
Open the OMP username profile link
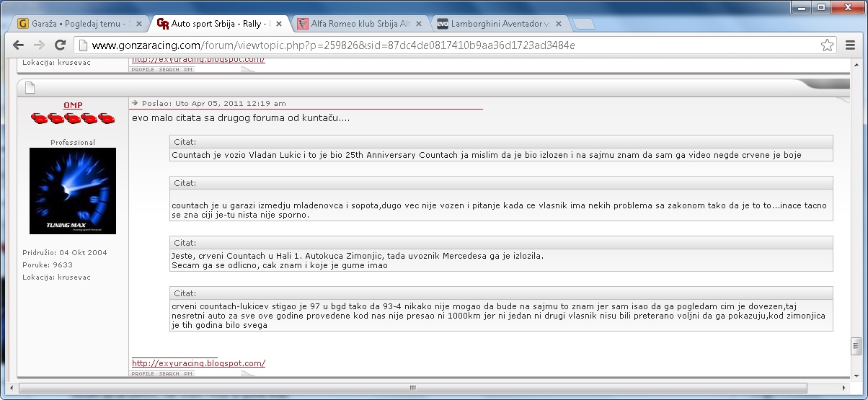point(73,105)
